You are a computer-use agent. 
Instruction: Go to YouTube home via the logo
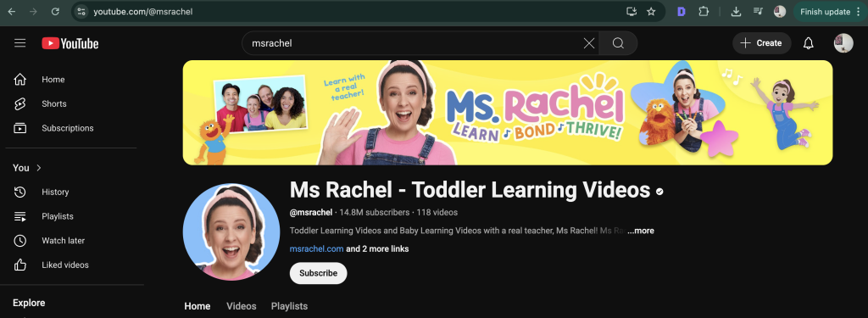[x=70, y=43]
